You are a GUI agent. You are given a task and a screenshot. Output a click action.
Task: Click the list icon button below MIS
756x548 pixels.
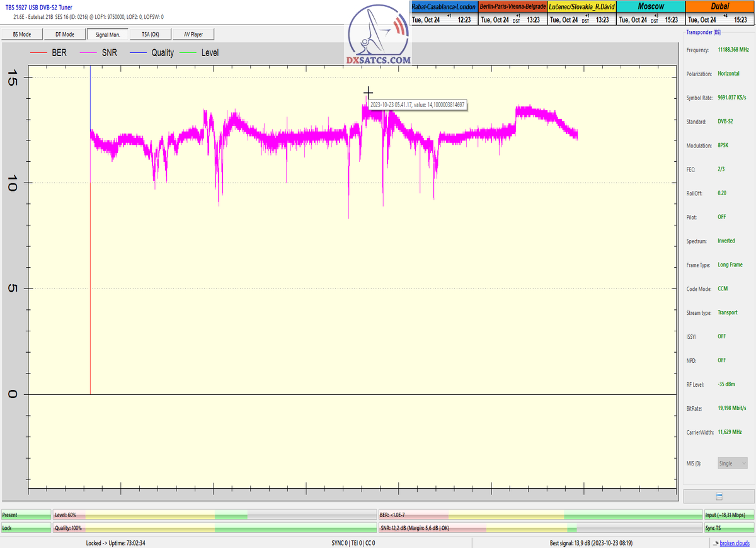719,496
